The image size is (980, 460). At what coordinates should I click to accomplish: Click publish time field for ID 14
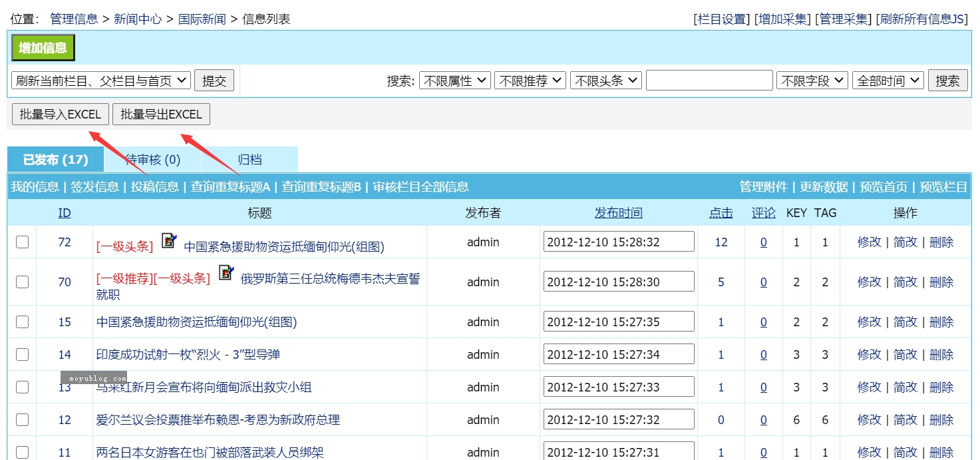click(619, 354)
